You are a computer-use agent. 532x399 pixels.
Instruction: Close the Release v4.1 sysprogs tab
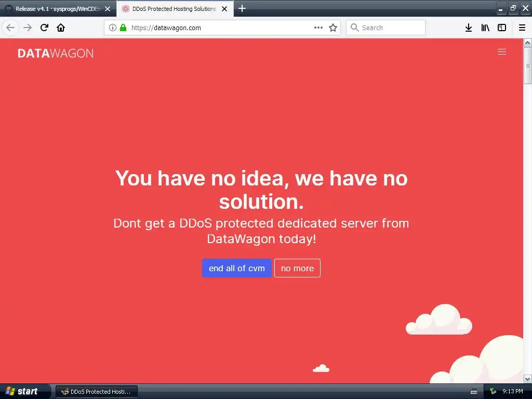pyautogui.click(x=108, y=9)
